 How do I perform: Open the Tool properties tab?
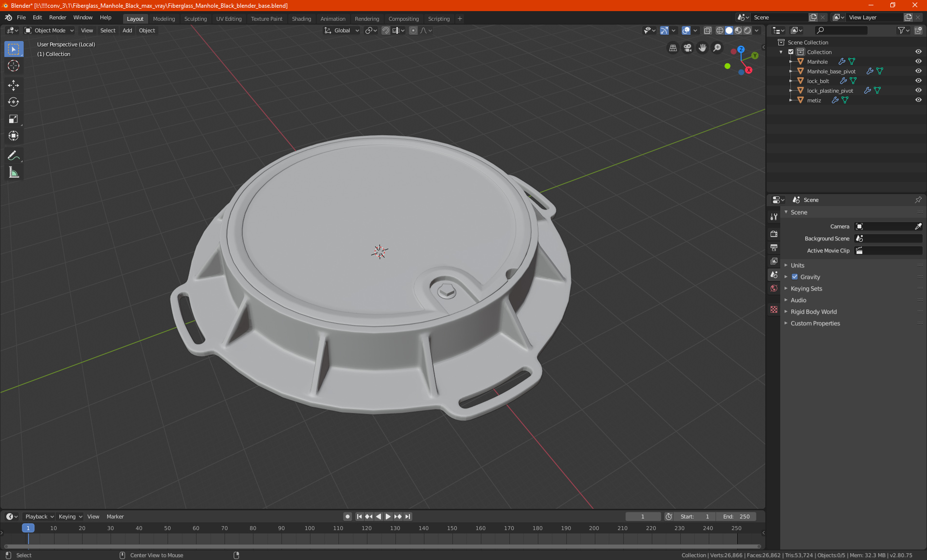pos(774,217)
